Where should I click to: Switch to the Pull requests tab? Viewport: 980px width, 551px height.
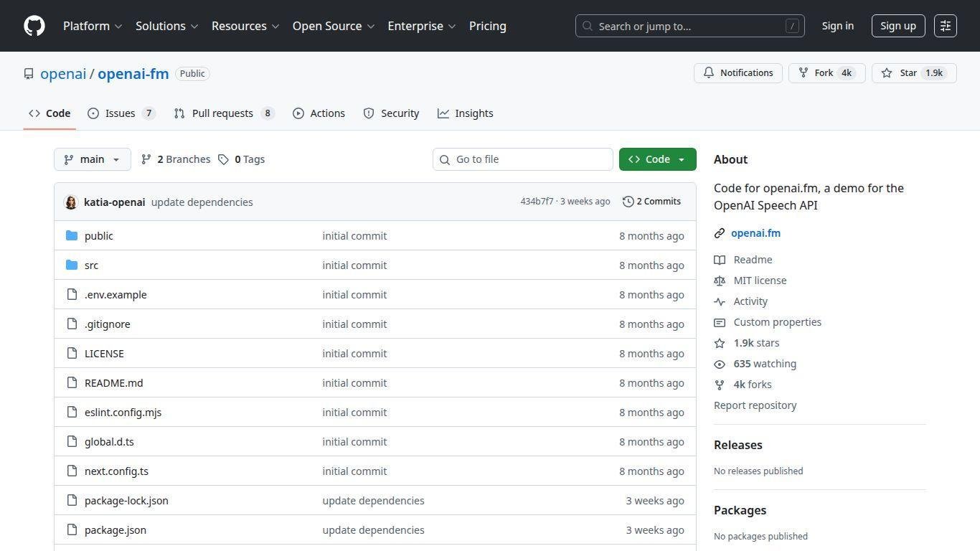click(222, 113)
